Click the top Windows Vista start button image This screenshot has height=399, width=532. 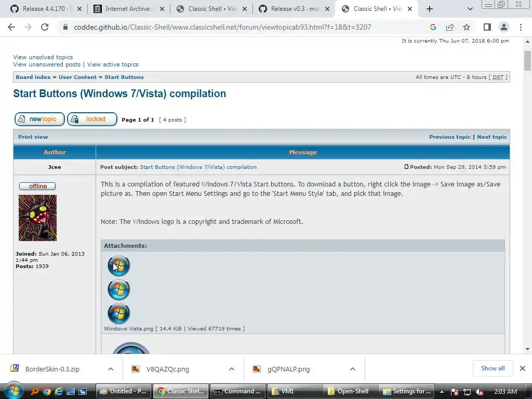[x=119, y=265]
